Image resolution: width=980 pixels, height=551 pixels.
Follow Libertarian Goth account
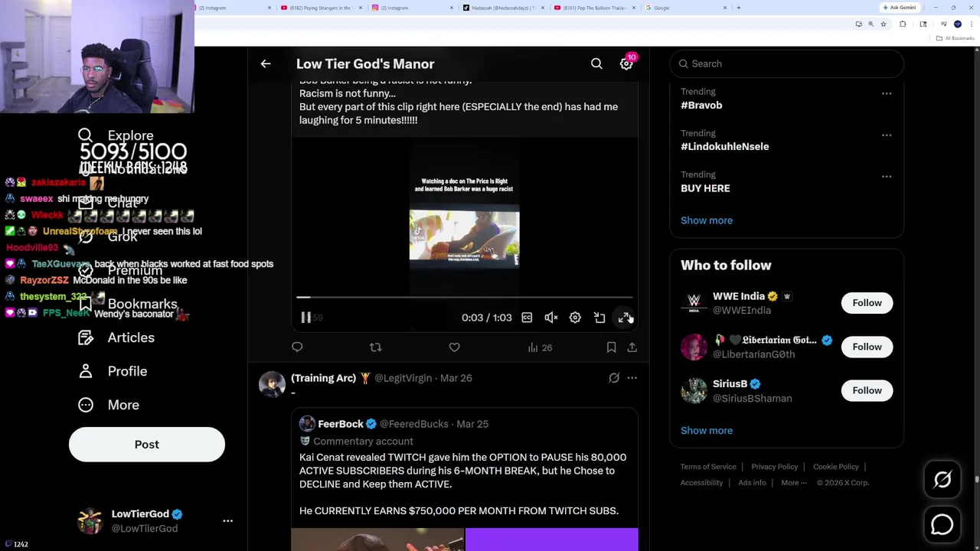coord(867,347)
